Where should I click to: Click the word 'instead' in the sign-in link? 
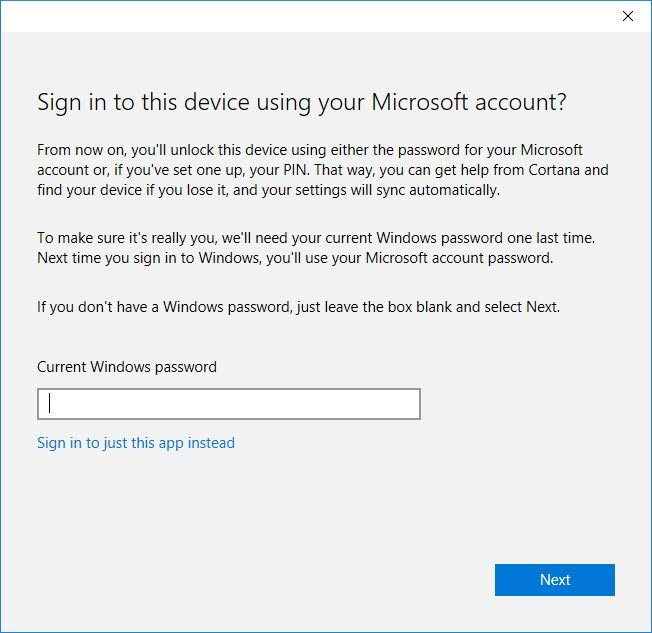(x=211, y=443)
